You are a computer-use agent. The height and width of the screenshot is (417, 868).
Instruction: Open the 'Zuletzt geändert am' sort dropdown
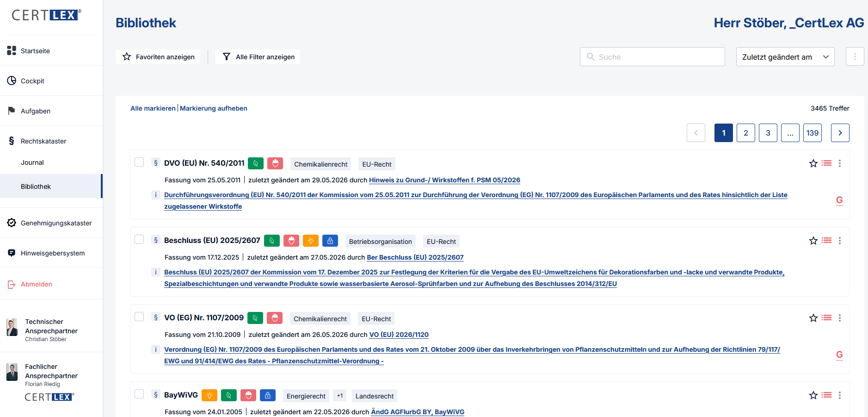(x=785, y=57)
